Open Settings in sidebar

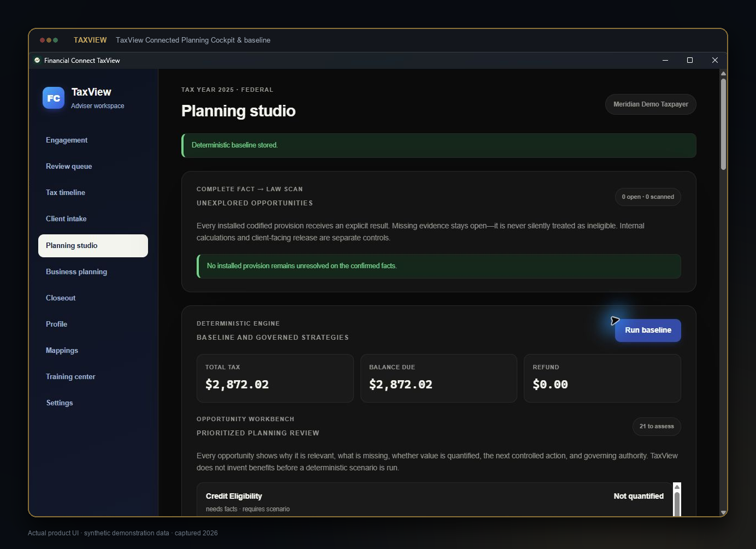93,403
